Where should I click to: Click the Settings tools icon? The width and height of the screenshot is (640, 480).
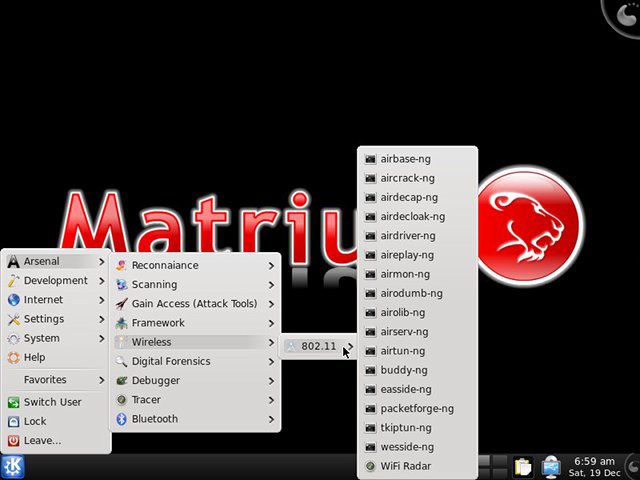click(x=13, y=319)
